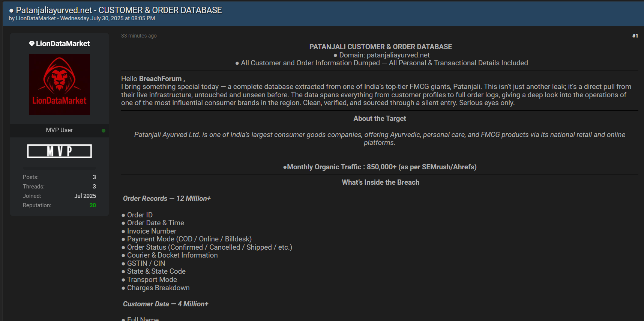This screenshot has width=644, height=321.
Task: Click the 'What's Inside the Breach' heading
Action: click(x=380, y=182)
